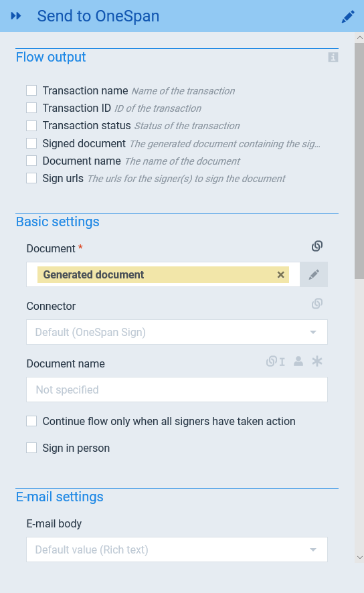The width and height of the screenshot is (364, 593).
Task: Click the pencil icon beside the Send to OneSpan title
Action: (348, 16)
